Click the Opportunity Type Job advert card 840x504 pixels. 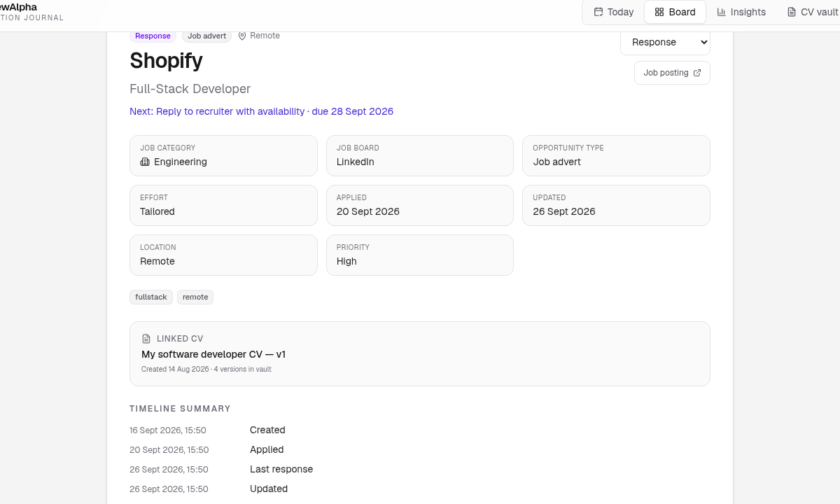(616, 155)
